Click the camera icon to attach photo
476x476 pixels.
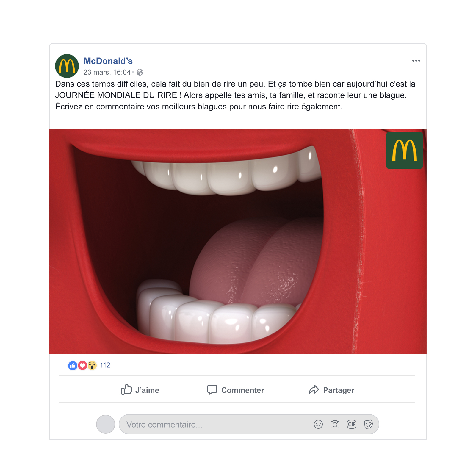(335, 424)
